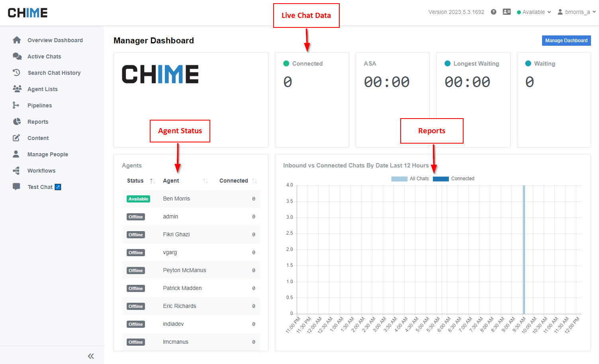The image size is (599, 364).
Task: Click the Pipelines branch icon
Action: pyautogui.click(x=16, y=105)
